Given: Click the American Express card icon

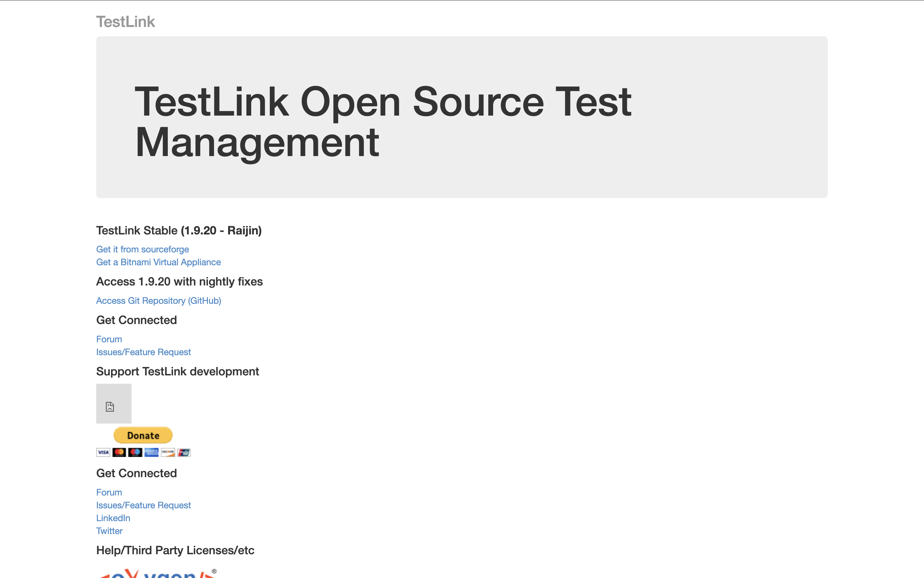Looking at the screenshot, I should click(151, 453).
